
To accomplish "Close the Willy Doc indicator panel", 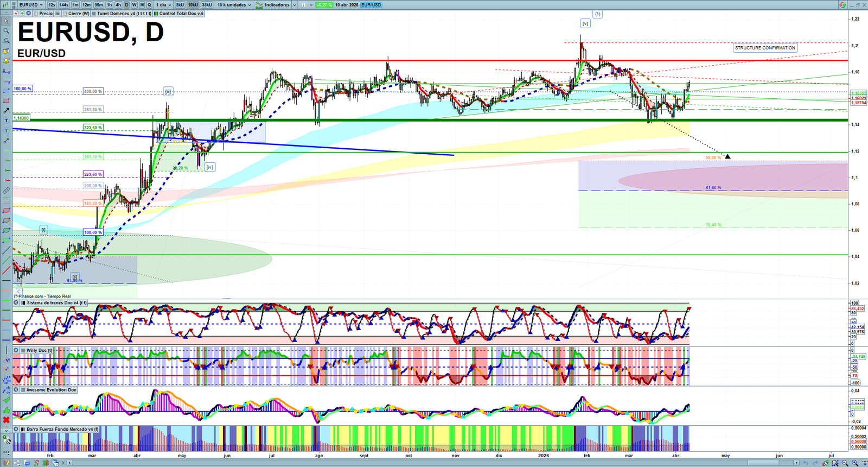I will tap(16, 350).
